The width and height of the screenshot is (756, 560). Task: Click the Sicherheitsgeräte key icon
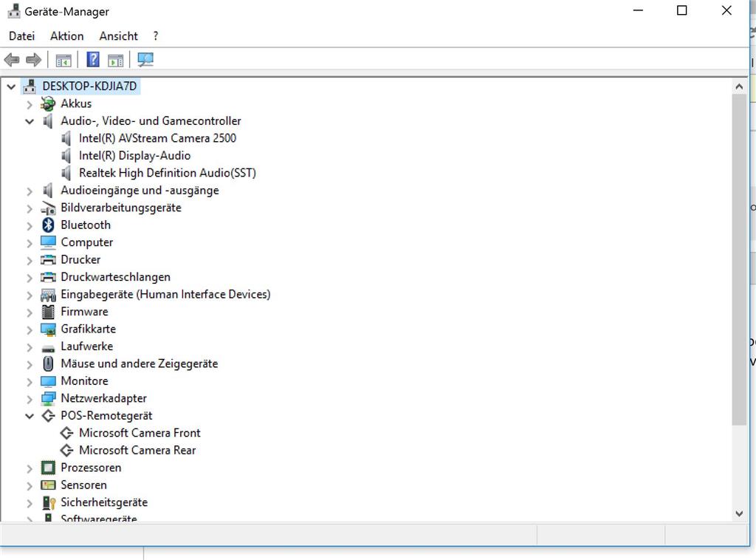(49, 502)
